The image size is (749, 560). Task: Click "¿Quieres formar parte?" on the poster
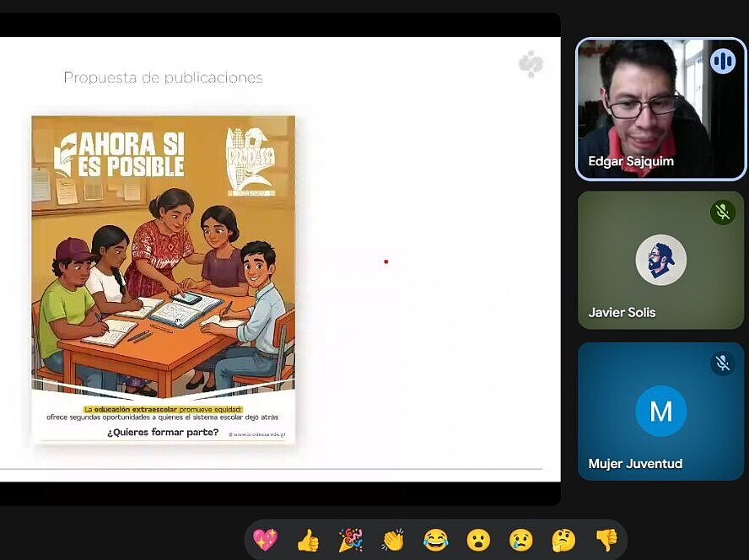point(163,433)
